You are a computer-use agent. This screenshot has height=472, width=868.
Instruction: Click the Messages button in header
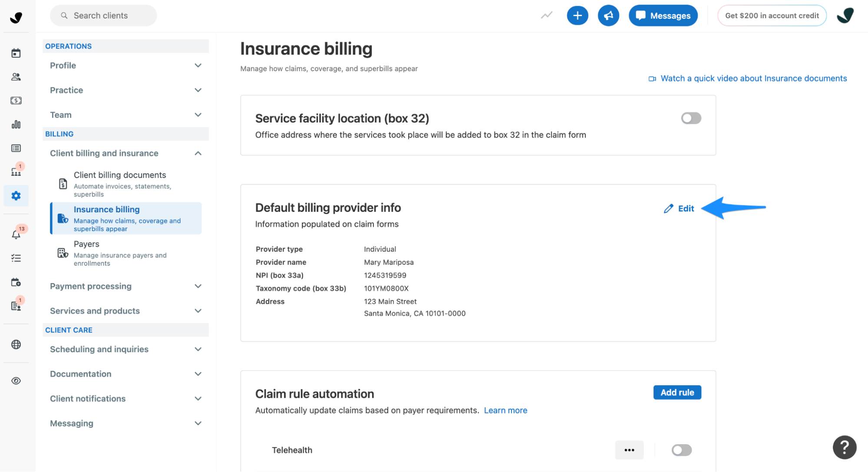pos(663,16)
